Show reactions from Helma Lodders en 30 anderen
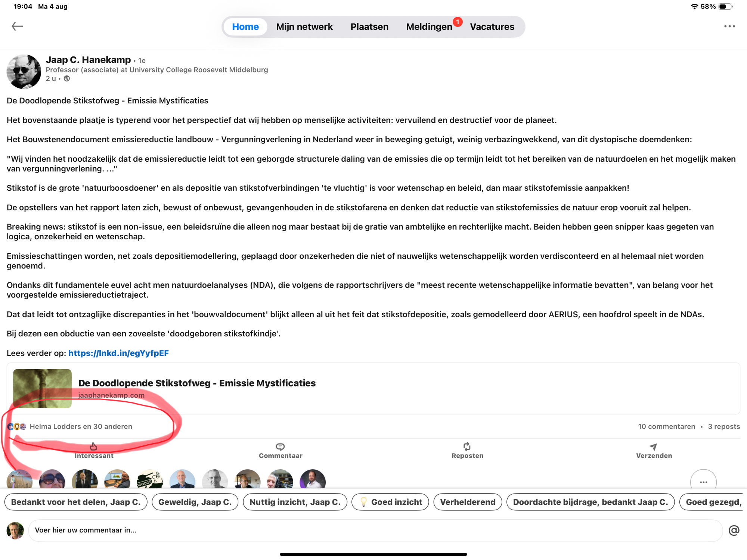 81,426
